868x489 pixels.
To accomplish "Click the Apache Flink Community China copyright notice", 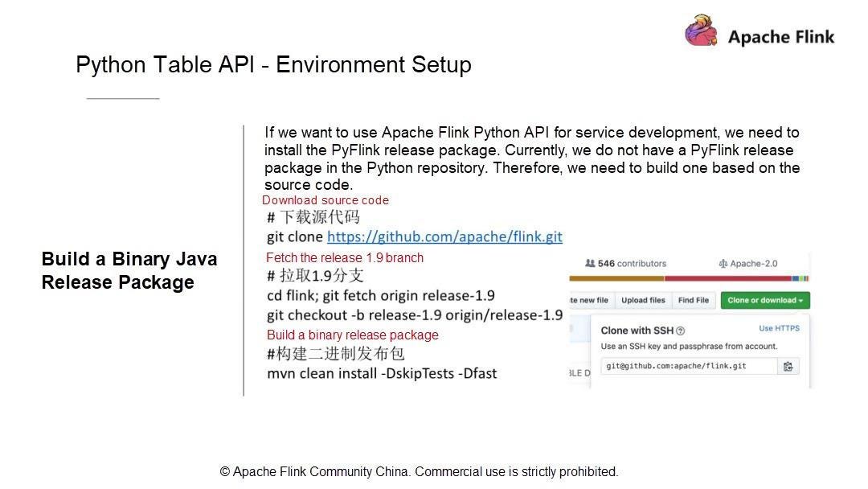I will pyautogui.click(x=419, y=472).
